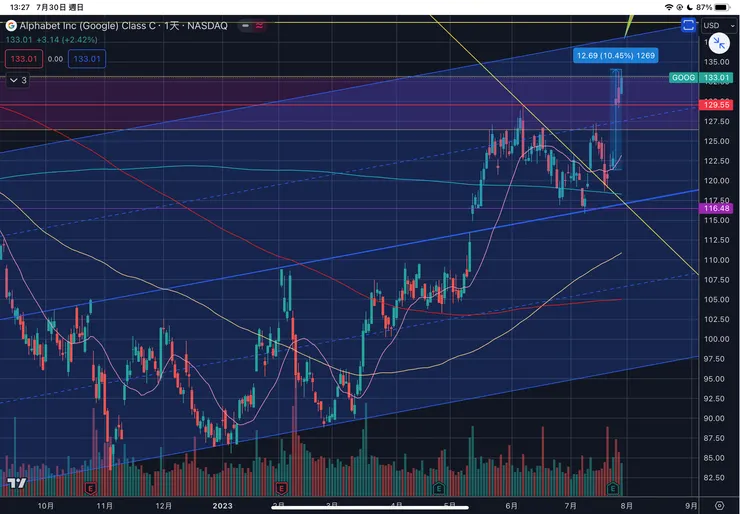Click the TradingView logo in bottom-left corner
The image size is (740, 514).
point(17,483)
